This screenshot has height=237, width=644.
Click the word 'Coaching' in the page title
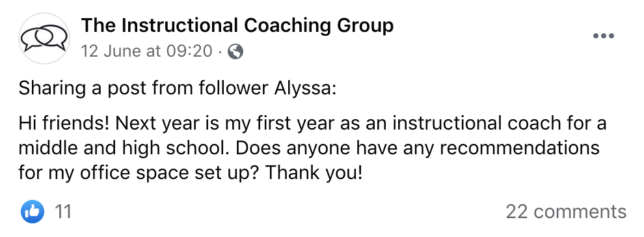[x=288, y=25]
